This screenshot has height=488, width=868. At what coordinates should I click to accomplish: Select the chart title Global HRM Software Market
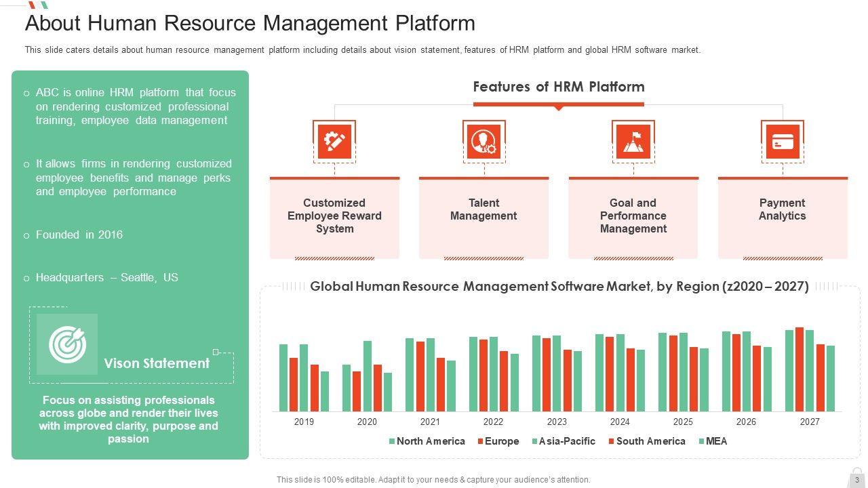[x=559, y=286]
